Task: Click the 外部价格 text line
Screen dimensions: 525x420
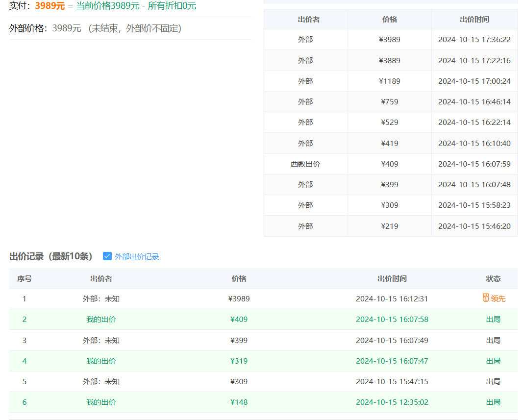Action: [x=96, y=28]
